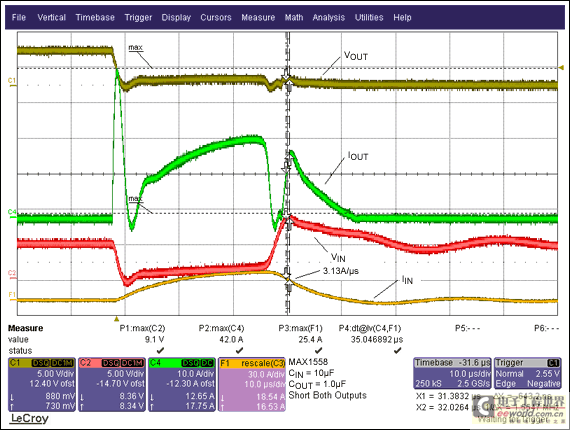Screen dimensions: 570x430
Task: Click the status checkmark under P2
Action: tap(239, 351)
